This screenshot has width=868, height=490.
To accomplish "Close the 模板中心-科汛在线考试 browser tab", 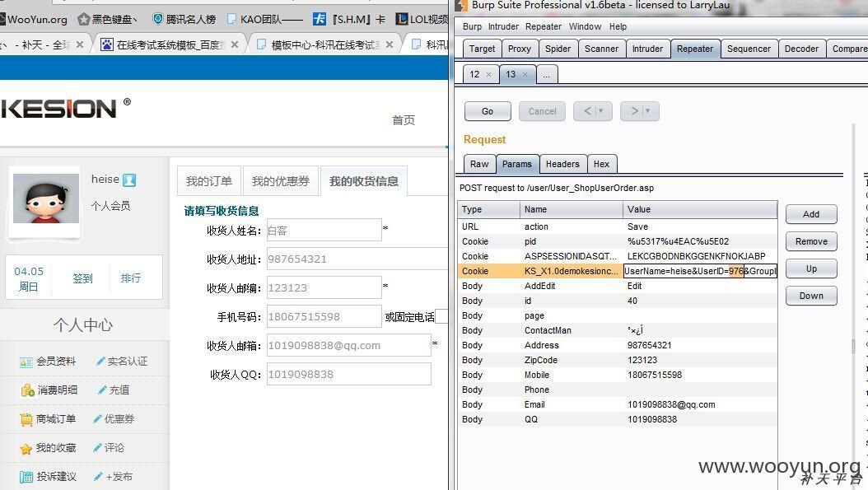I will click(390, 44).
